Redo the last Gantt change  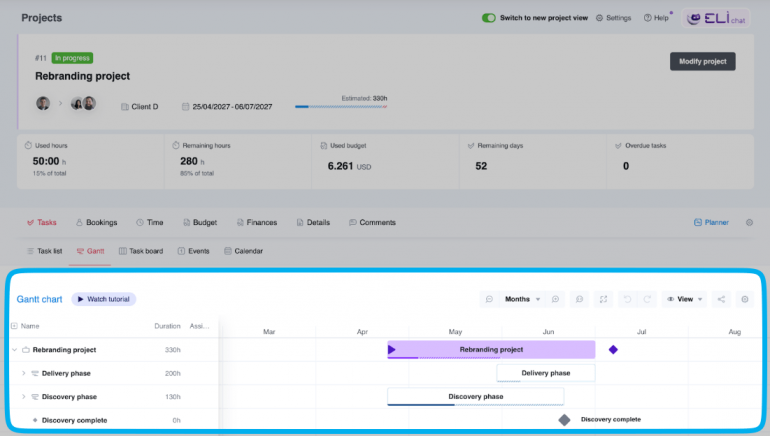point(647,299)
